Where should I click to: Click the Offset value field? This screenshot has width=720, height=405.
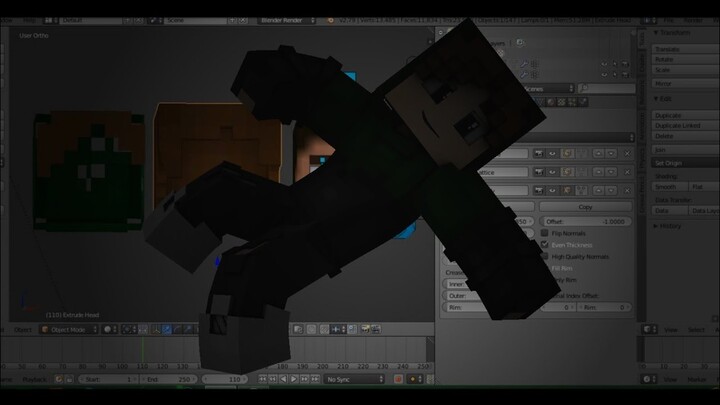(585, 221)
